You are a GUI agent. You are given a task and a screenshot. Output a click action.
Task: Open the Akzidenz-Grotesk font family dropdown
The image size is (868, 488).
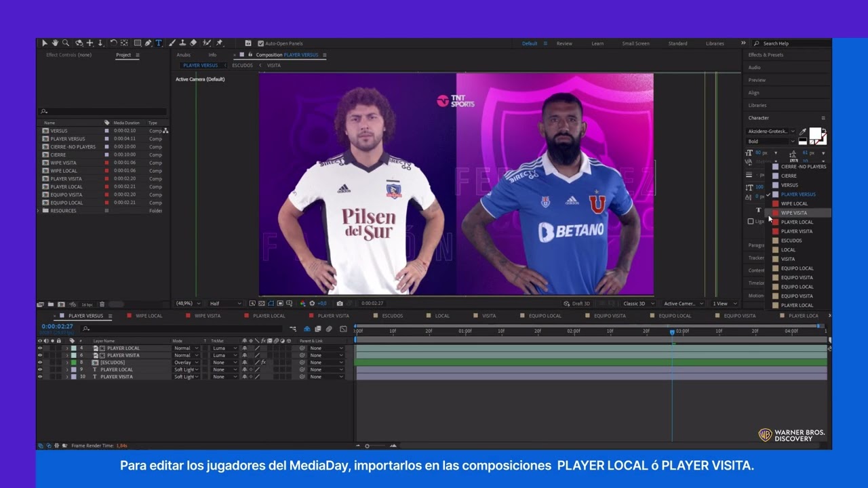771,131
